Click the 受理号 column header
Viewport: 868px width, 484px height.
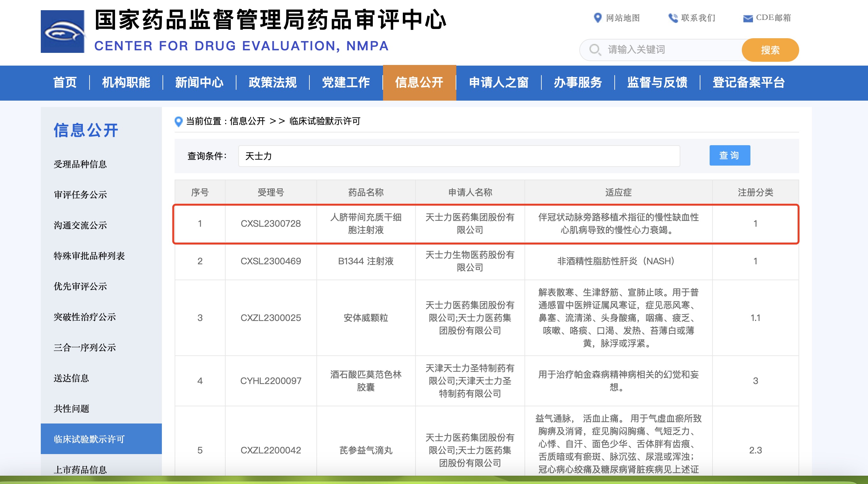271,192
